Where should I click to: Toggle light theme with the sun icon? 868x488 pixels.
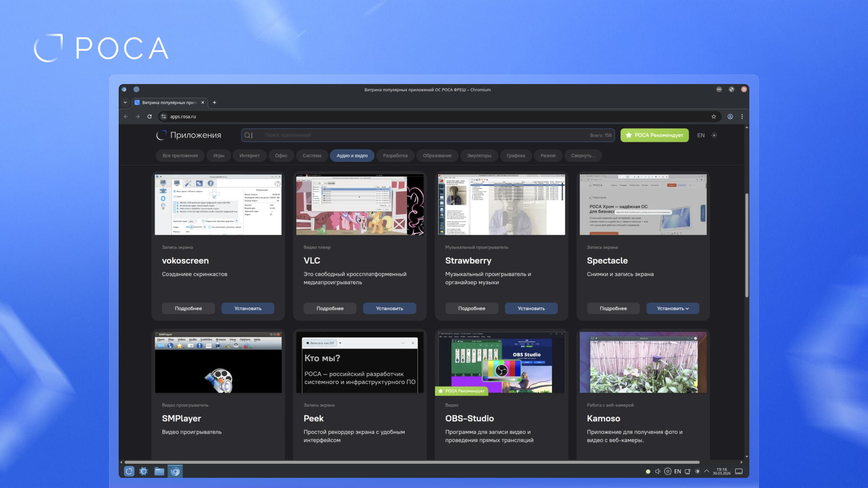tap(714, 135)
